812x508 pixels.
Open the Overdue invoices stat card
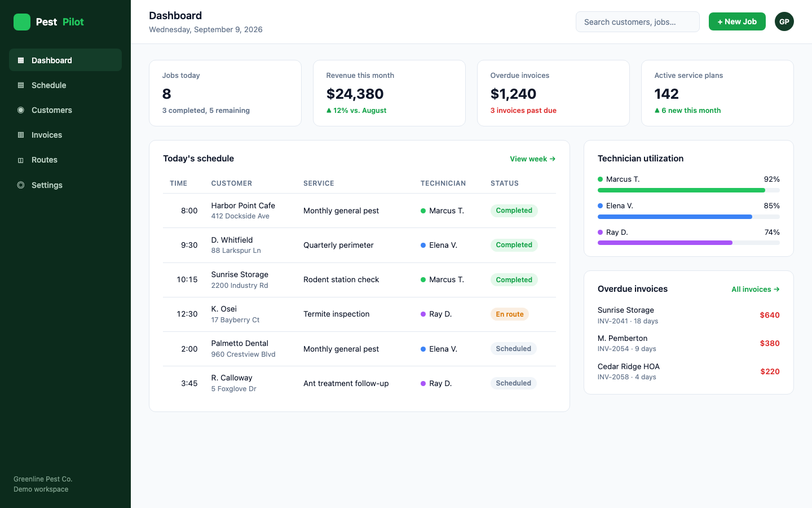tap(553, 93)
